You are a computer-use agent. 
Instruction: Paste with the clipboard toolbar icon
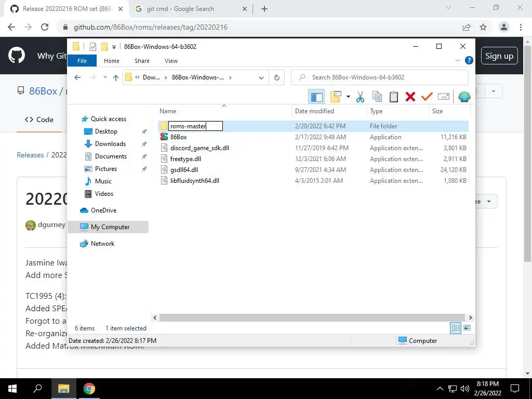pos(394,97)
